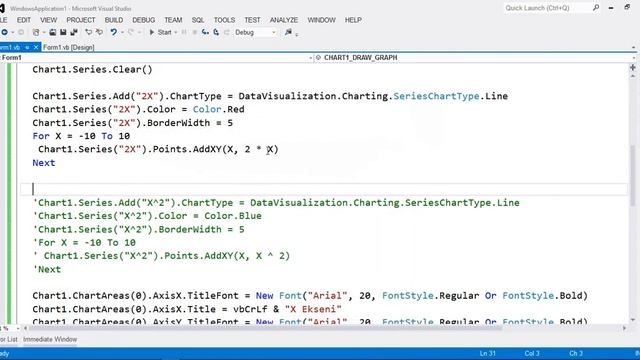The height and width of the screenshot is (360, 640).
Task: Open the SQL menu
Action: (x=198, y=20)
